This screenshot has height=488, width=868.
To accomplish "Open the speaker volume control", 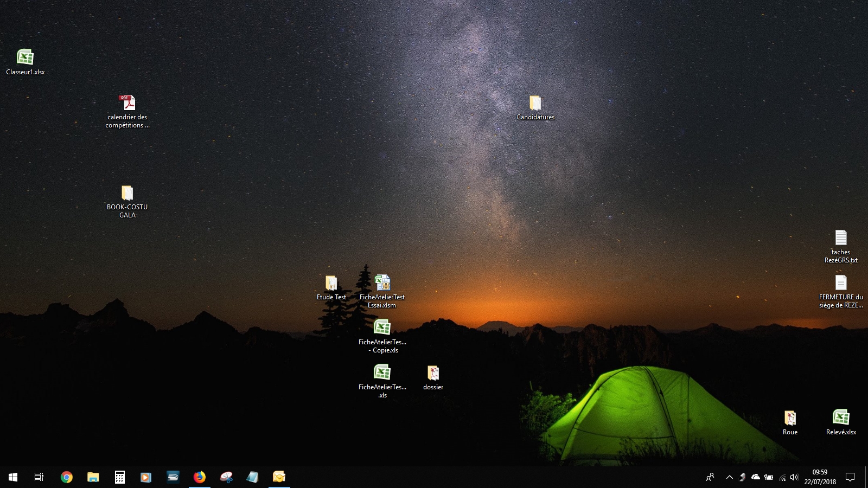I will pyautogui.click(x=795, y=477).
